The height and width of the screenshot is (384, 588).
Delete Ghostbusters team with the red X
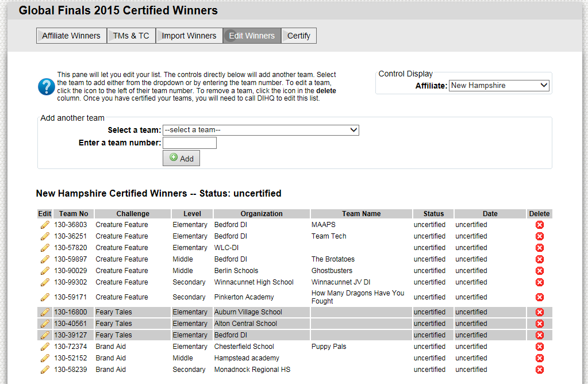tap(540, 271)
